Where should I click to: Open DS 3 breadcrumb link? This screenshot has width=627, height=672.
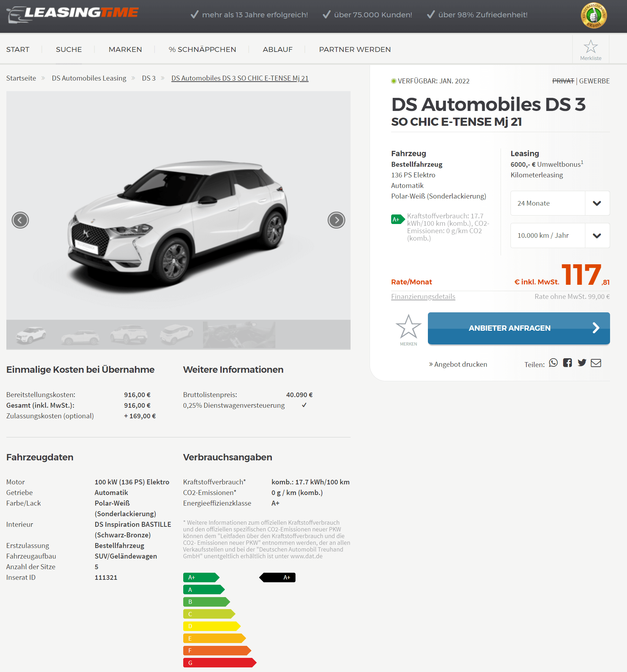pyautogui.click(x=149, y=78)
